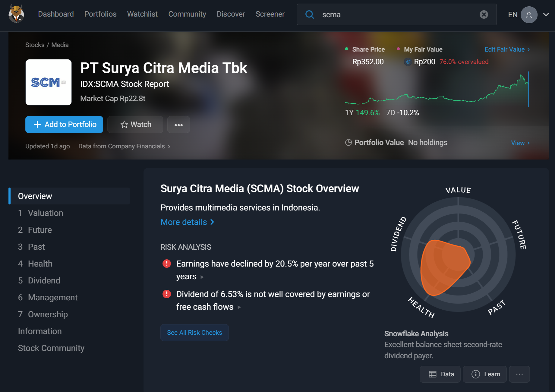Click More details link

coord(187,222)
